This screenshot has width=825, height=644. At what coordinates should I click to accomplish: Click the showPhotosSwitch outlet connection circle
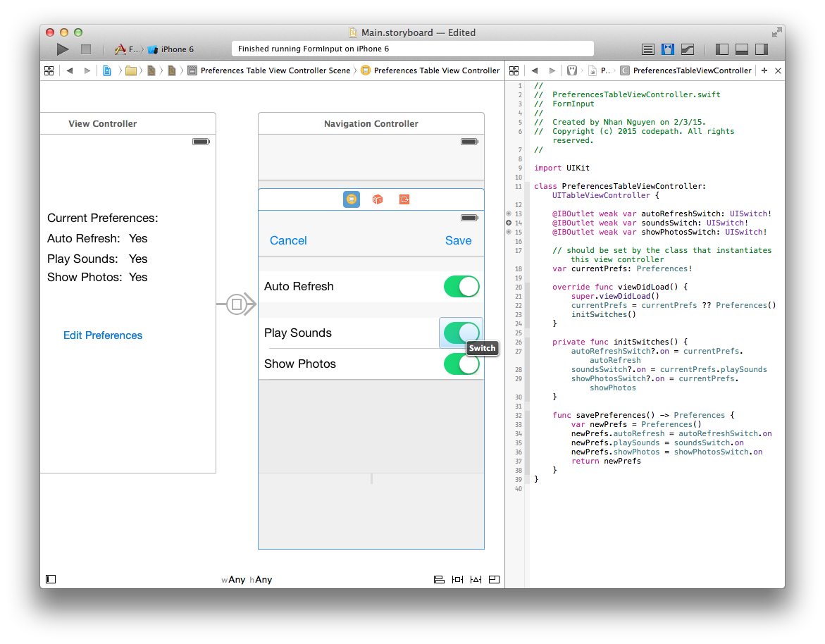[509, 232]
